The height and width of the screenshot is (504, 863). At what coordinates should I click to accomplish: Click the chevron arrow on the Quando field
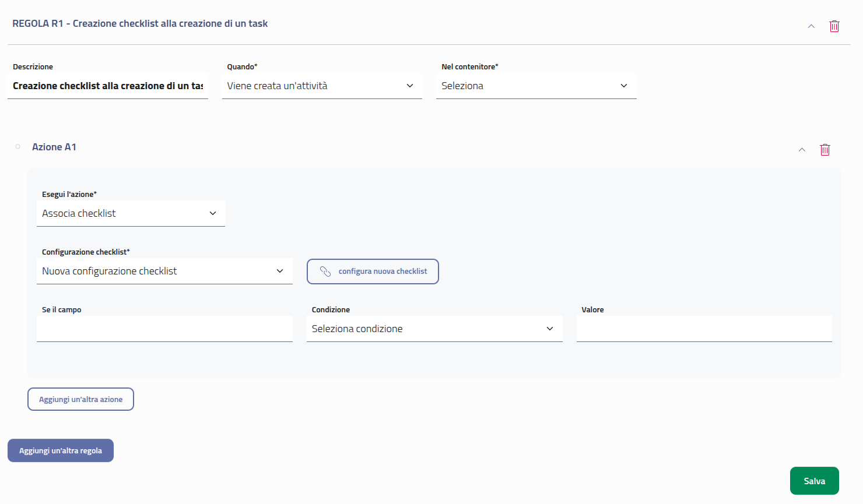[x=409, y=85]
